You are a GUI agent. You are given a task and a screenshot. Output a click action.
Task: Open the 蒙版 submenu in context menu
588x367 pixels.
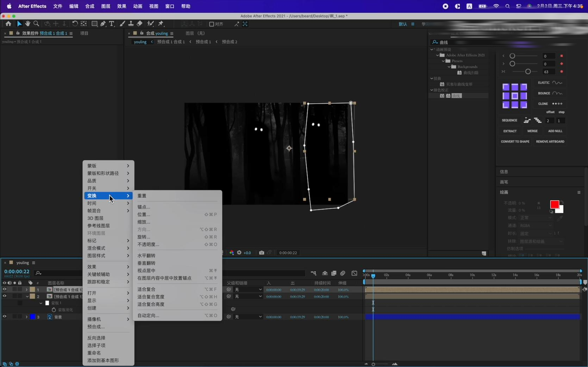(108, 166)
